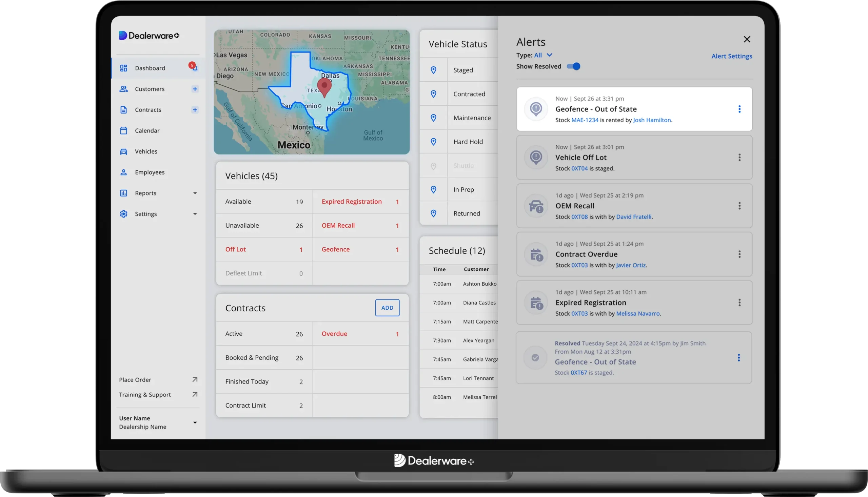Viewport: 868px width, 497px height.
Task: Open the Employees menu item
Action: click(x=158, y=172)
